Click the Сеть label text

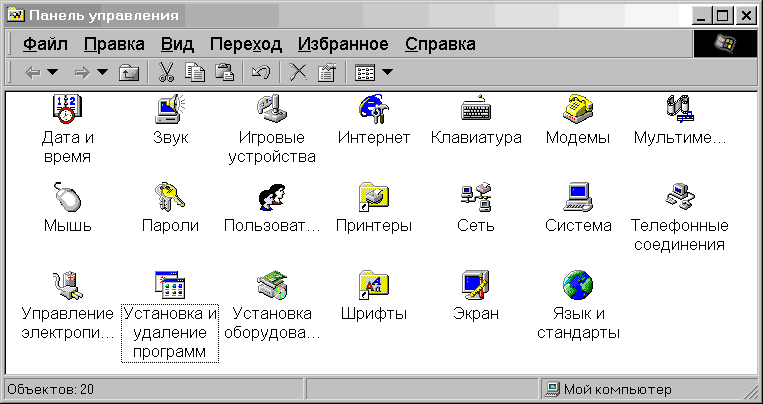pos(476,225)
